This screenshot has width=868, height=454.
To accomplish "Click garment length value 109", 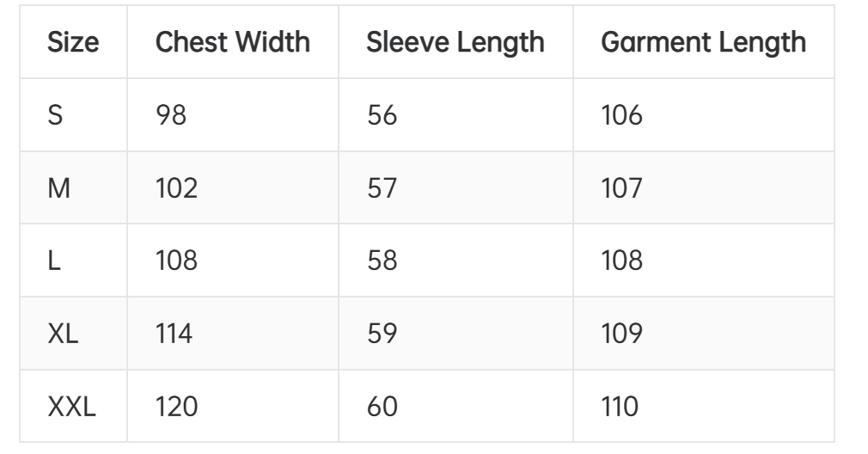I will click(x=621, y=334).
